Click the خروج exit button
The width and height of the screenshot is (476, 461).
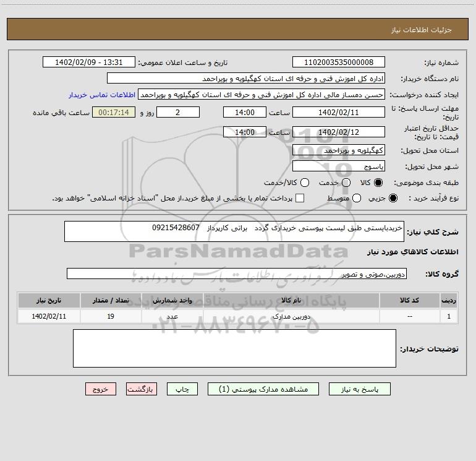101,389
